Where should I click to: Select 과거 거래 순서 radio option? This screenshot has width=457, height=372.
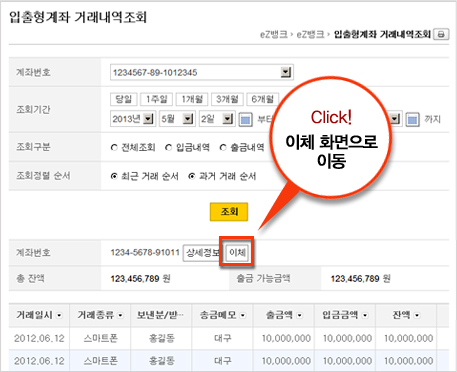(192, 176)
